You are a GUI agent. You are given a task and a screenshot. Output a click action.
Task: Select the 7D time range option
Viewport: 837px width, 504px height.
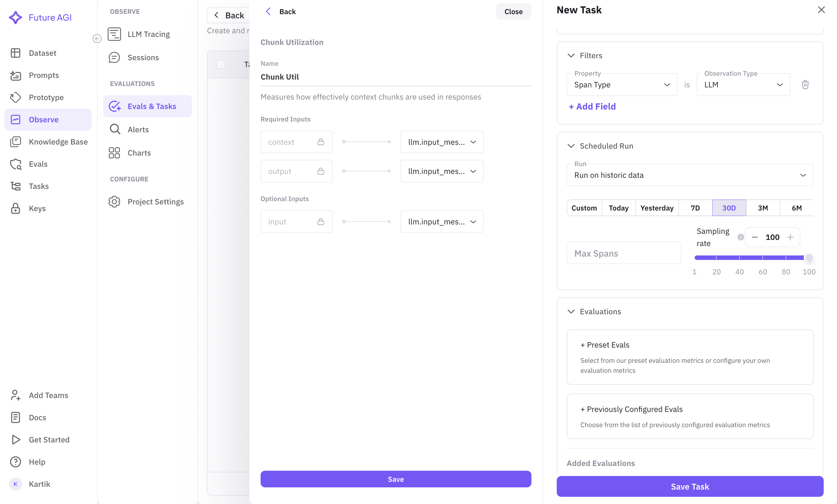pos(695,207)
